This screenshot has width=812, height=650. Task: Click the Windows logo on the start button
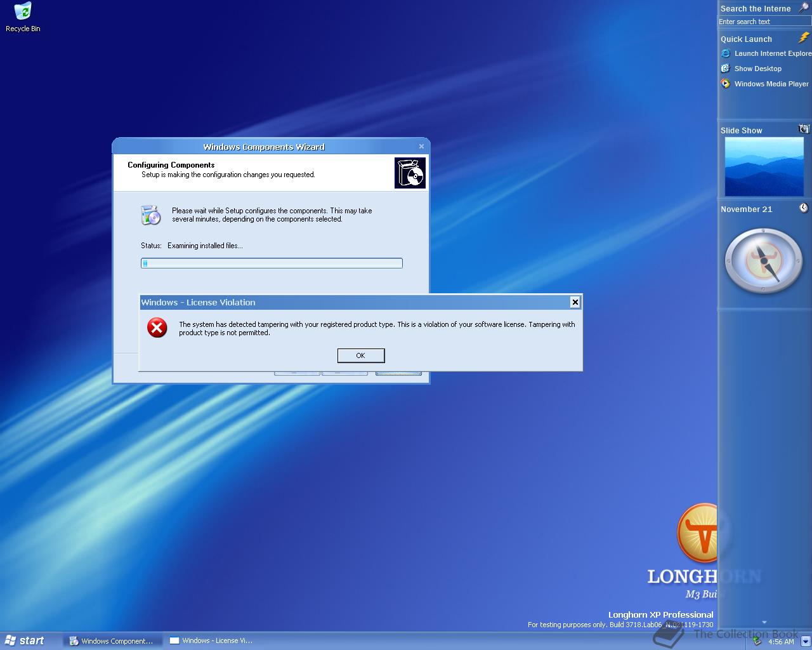tap(10, 640)
